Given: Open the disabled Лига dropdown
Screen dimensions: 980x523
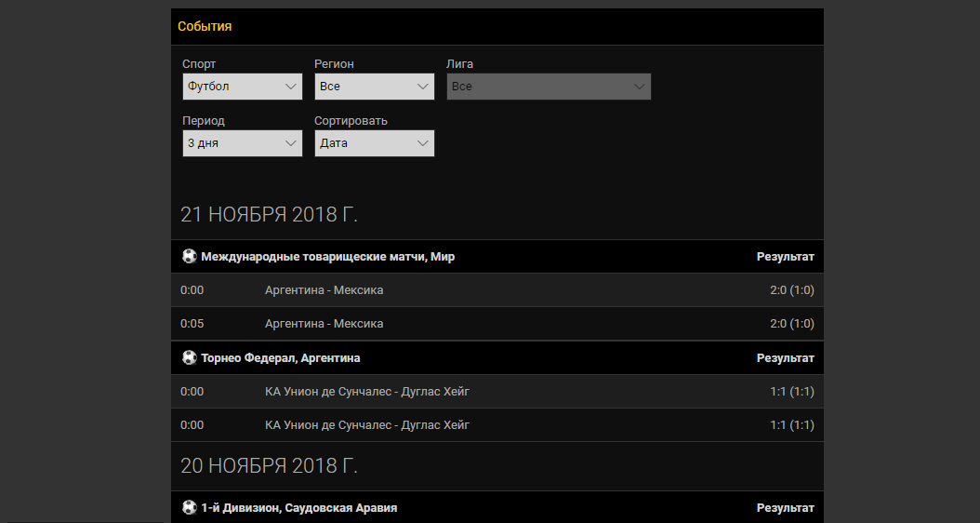Looking at the screenshot, I should coord(549,87).
